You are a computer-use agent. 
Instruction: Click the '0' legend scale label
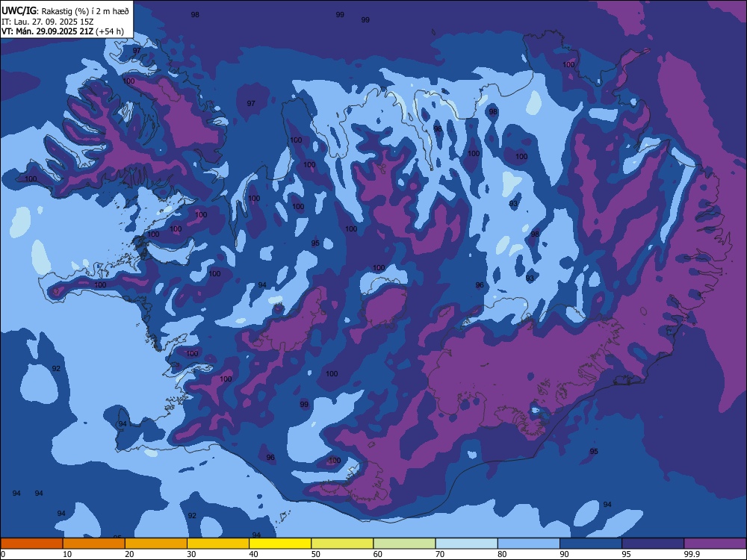[x=3, y=554]
